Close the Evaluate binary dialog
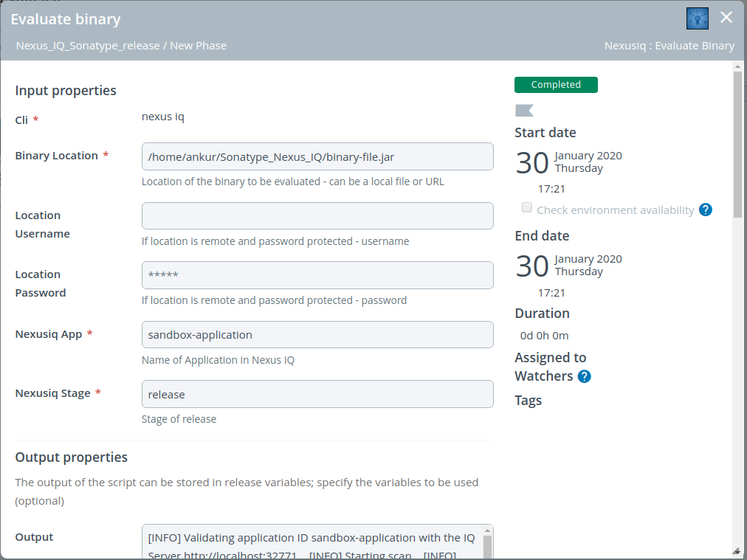Viewport: 747px width, 560px height. click(x=726, y=18)
